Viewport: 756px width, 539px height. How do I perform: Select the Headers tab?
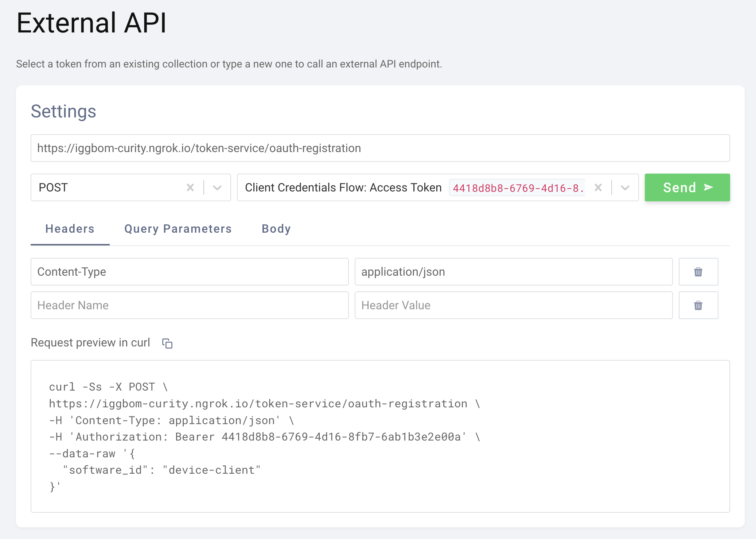[70, 229]
